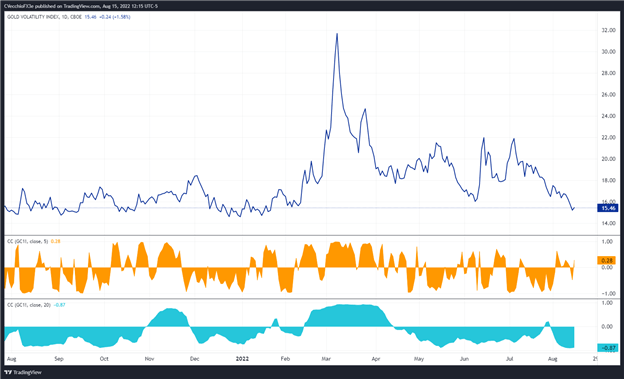This screenshot has height=379, width=624.
Task: Click the 'Apr' date label on time axis
Action: pyautogui.click(x=376, y=359)
